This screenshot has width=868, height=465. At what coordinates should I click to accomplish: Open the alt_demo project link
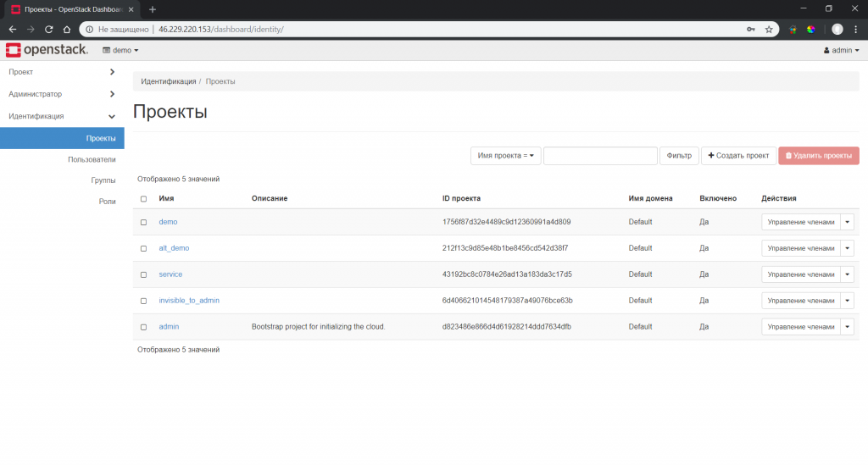(174, 248)
